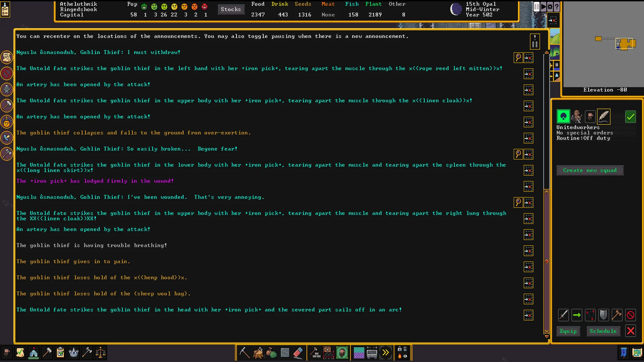Open the zones dwarf portrait icon
Screen dimensions: 644x362
[342, 353]
